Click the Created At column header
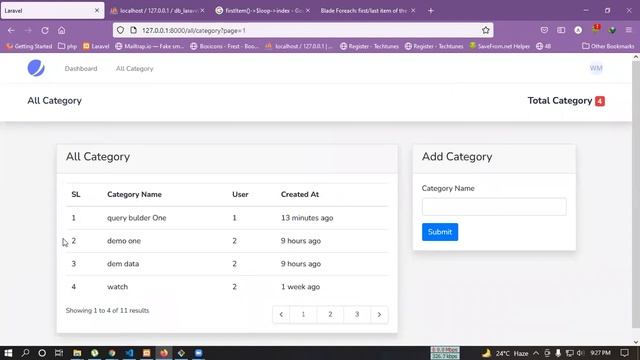Viewport: 640px width, 360px height. 300,194
